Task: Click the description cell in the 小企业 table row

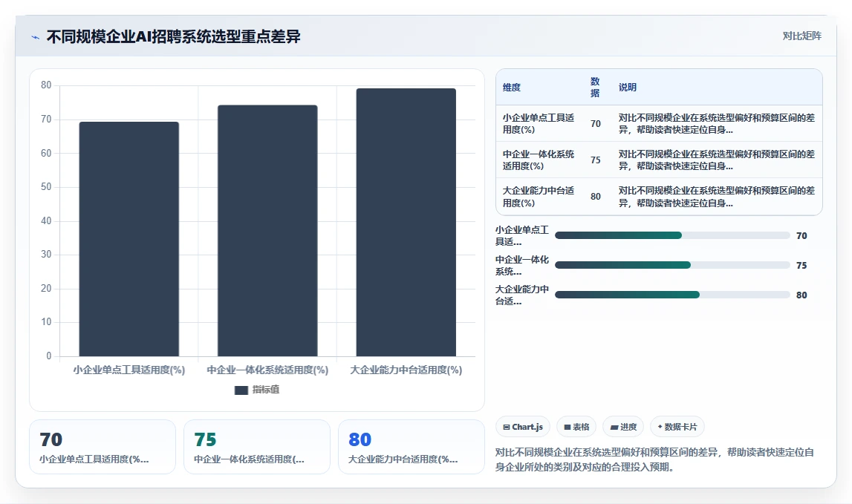Action: 716,124
